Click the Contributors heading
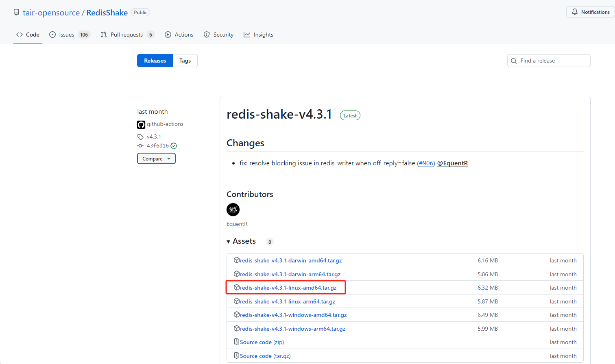 coord(250,194)
